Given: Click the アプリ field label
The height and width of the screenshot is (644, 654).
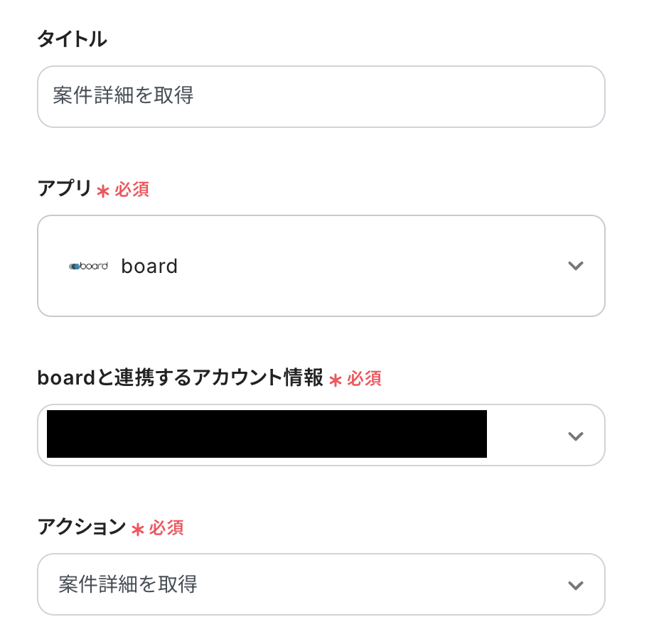Looking at the screenshot, I should (x=64, y=189).
